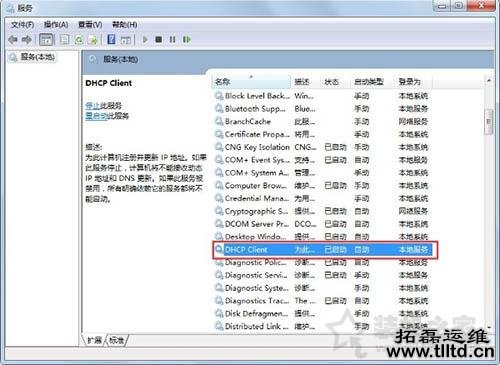The height and width of the screenshot is (365, 500).
Task: Click the gear icon of COM+ Event Sys... service
Action: 219,160
